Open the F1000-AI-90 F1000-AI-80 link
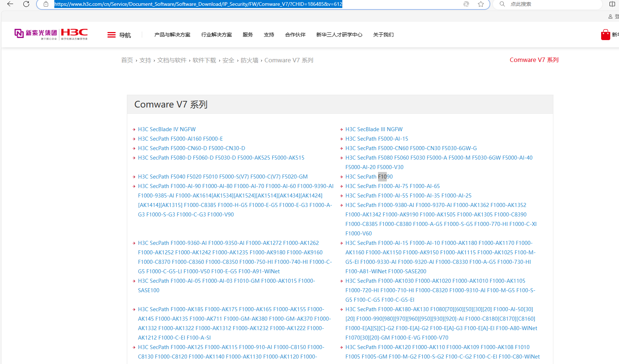Viewport: 619px width, 364px height. pos(235,200)
